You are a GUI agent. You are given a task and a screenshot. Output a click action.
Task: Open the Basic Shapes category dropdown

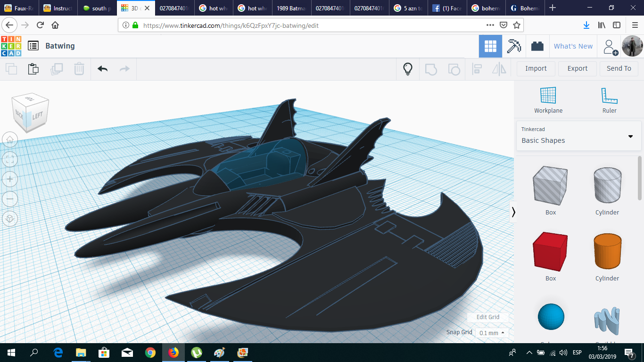click(x=579, y=136)
